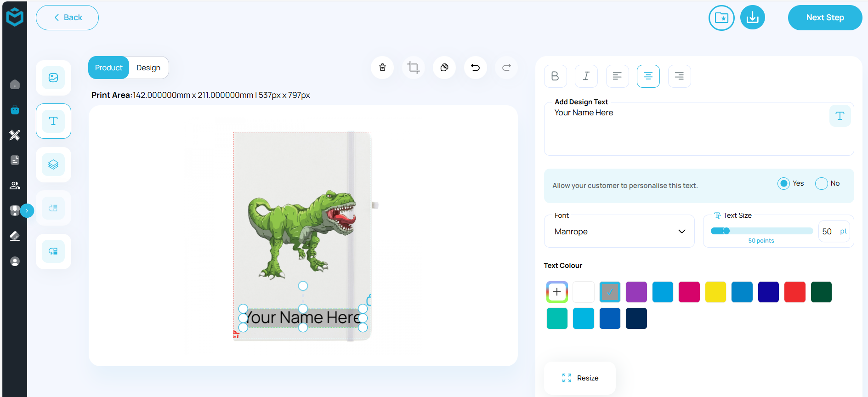The width and height of the screenshot is (868, 397).
Task: Open the Manrope font dropdown
Action: point(619,232)
